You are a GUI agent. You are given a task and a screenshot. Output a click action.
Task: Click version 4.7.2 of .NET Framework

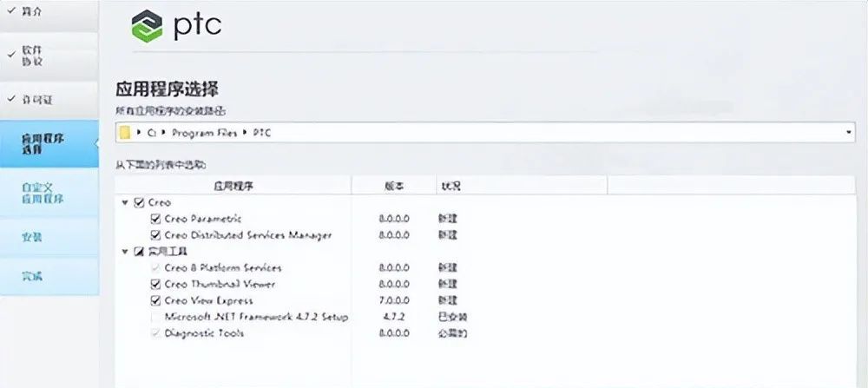click(394, 317)
